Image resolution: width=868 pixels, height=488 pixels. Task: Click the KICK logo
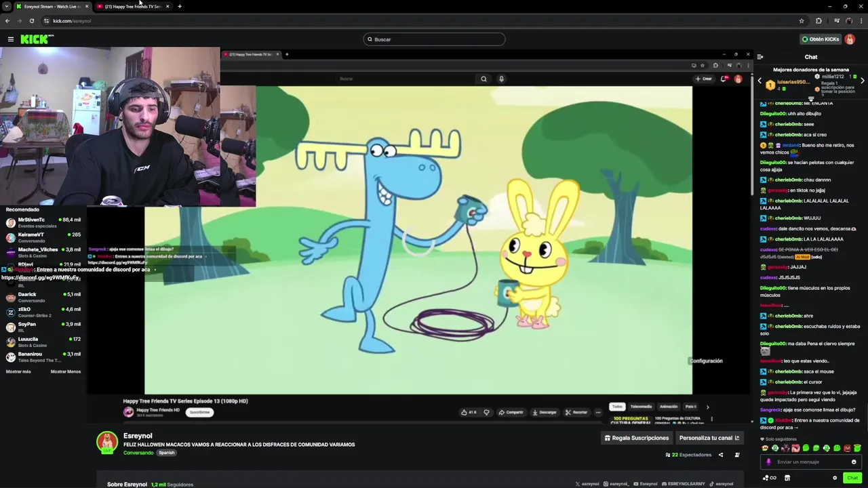(x=37, y=39)
